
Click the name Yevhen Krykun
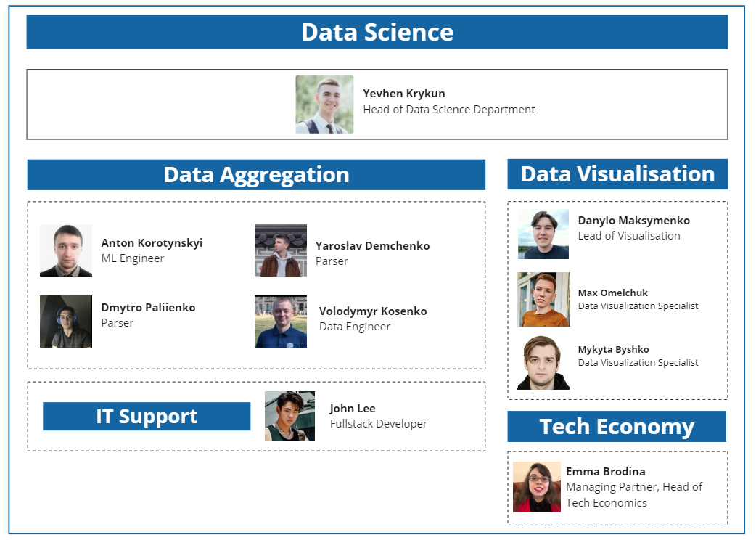(404, 94)
